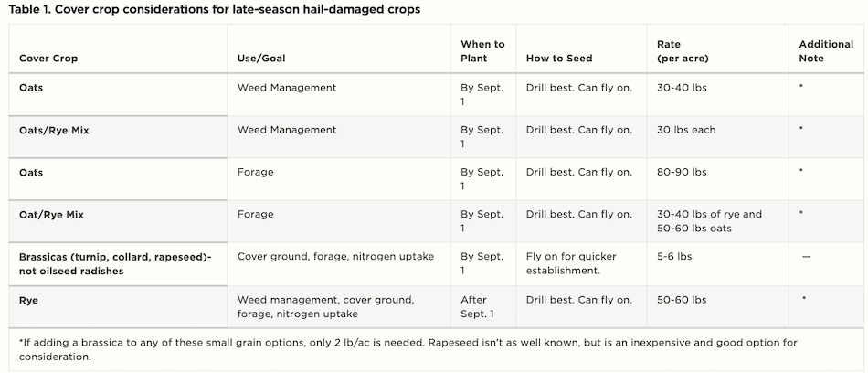Select the "Additional Note" column header
The width and height of the screenshot is (868, 373).
click(826, 51)
